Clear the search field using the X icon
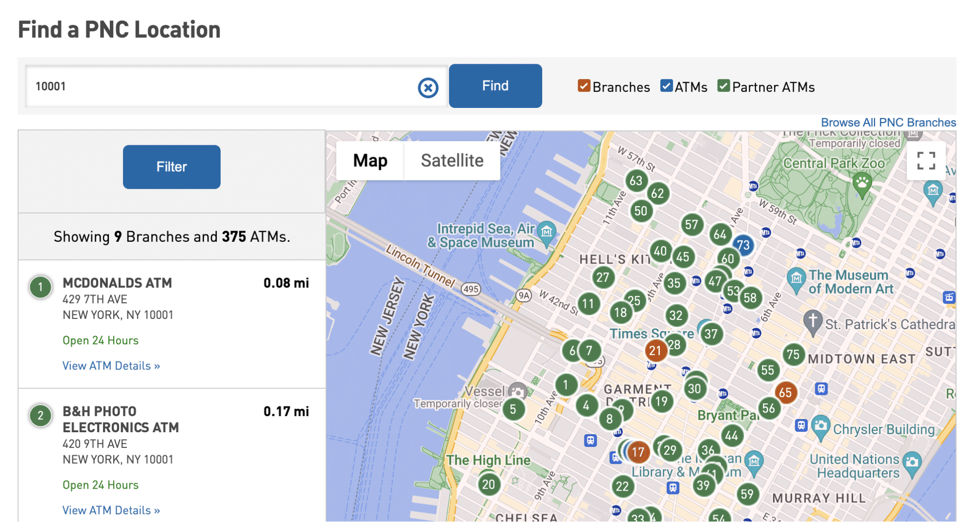Viewport: 980px width, 522px height. [428, 88]
